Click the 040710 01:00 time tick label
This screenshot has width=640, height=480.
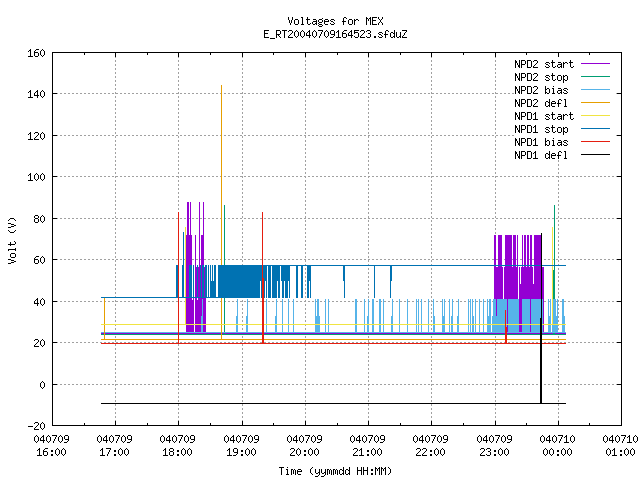620,446
